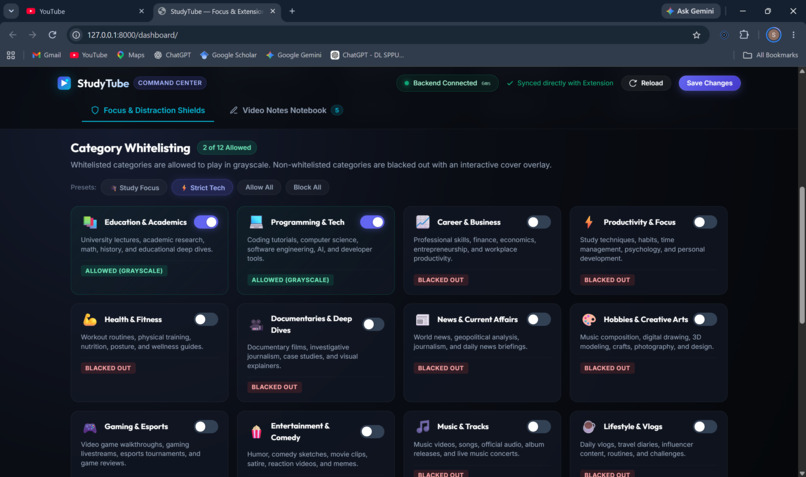Screen dimensions: 806x477
Task: Open the tab search dropdown arrow
Action: coord(11,11)
